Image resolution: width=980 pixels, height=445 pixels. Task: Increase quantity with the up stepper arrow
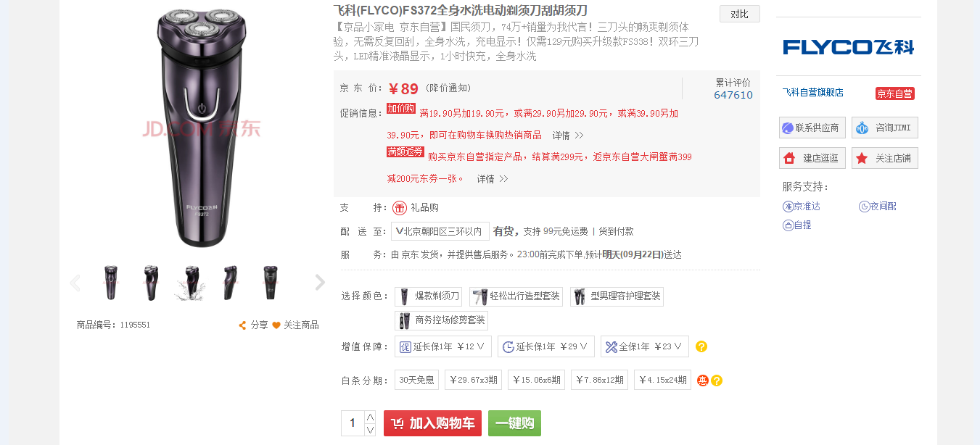[x=370, y=417]
